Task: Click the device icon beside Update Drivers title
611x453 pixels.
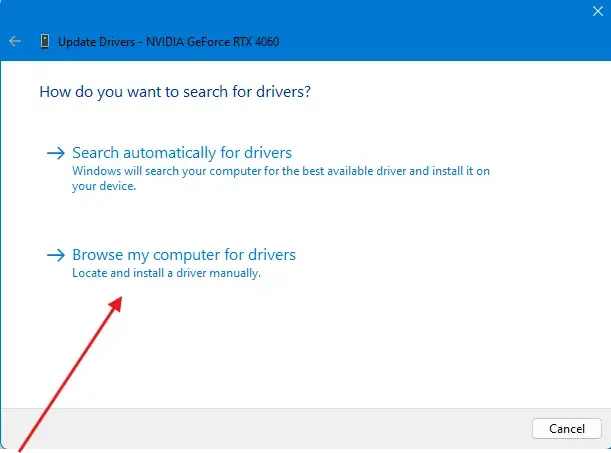Action: pos(44,41)
